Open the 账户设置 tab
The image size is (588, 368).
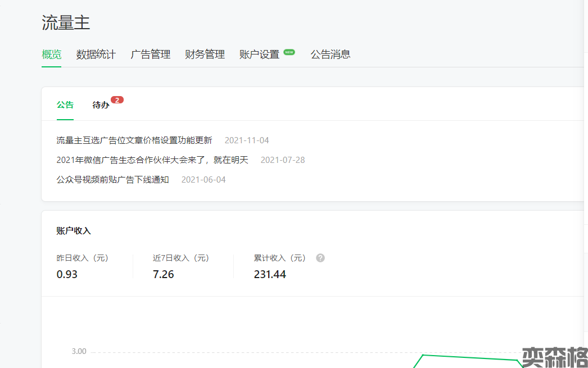(x=259, y=54)
